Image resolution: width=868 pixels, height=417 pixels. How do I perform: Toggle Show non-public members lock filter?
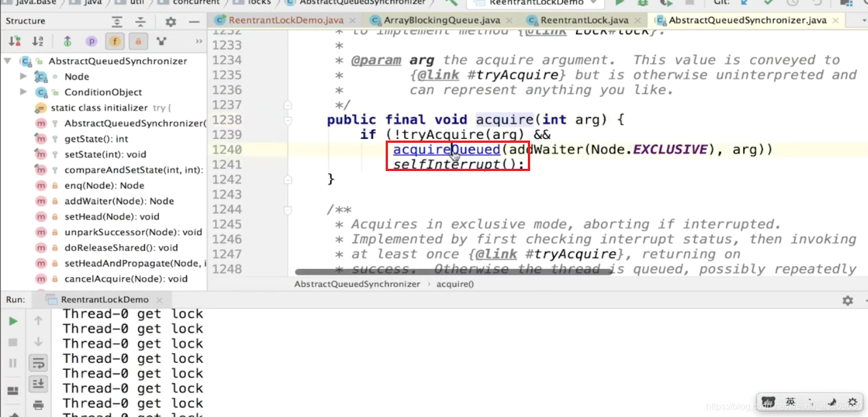click(138, 41)
